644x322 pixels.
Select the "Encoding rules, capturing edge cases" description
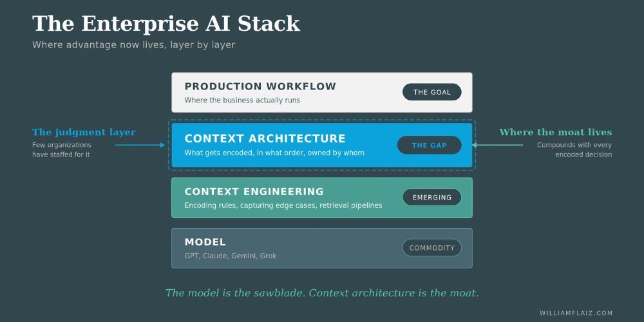coord(283,205)
